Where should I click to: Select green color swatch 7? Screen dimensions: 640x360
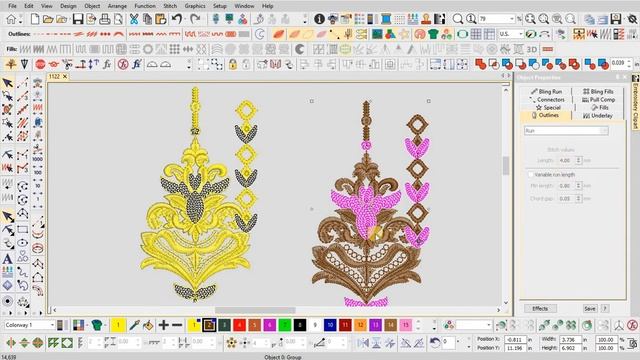(x=285, y=325)
